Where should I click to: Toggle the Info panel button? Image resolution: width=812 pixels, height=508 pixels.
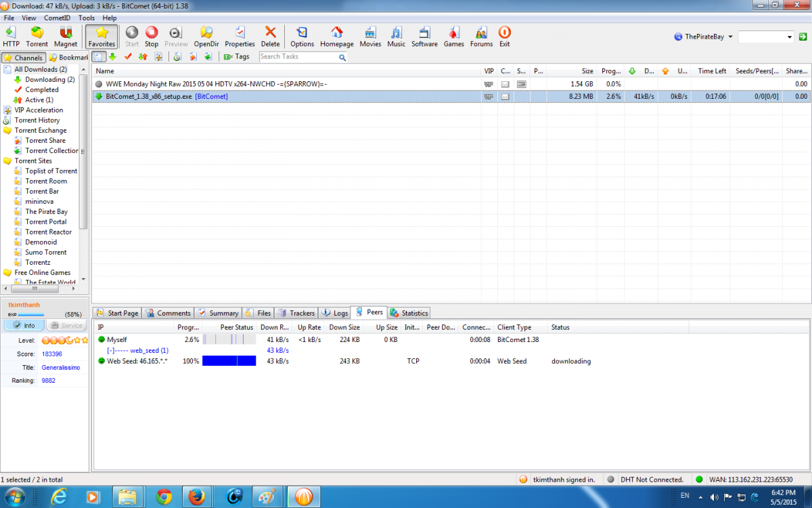point(24,326)
